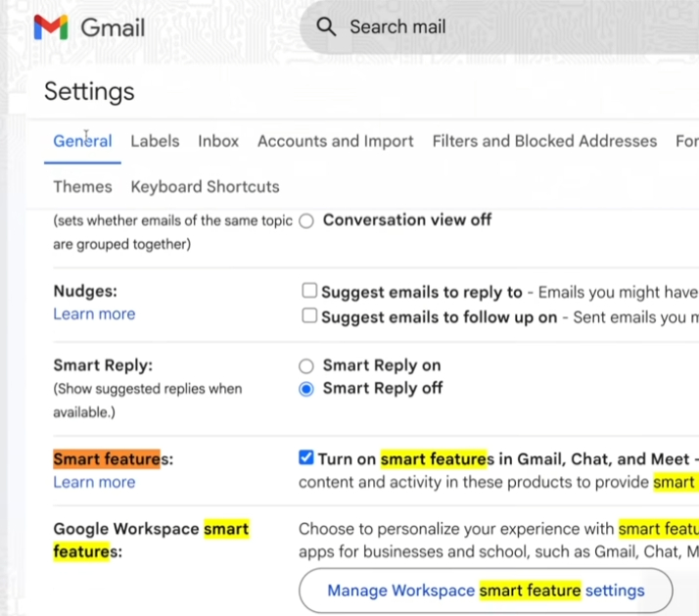Image resolution: width=699 pixels, height=616 pixels.
Task: Click into the Search mail field
Action: pyautogui.click(x=489, y=26)
